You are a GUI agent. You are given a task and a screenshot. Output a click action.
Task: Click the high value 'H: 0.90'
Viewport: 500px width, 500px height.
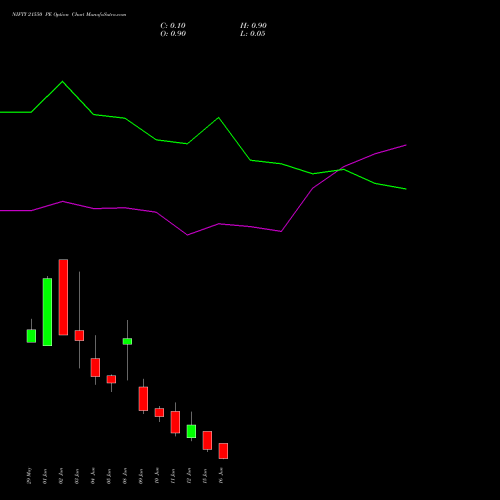coord(253,26)
